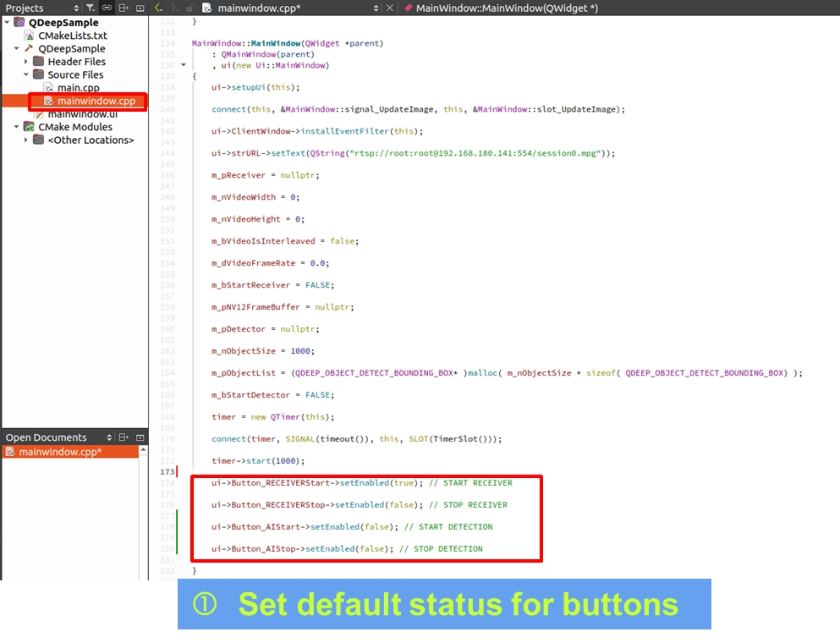Collapse the CMake Modules node
The height and width of the screenshot is (643, 840).
coord(17,127)
